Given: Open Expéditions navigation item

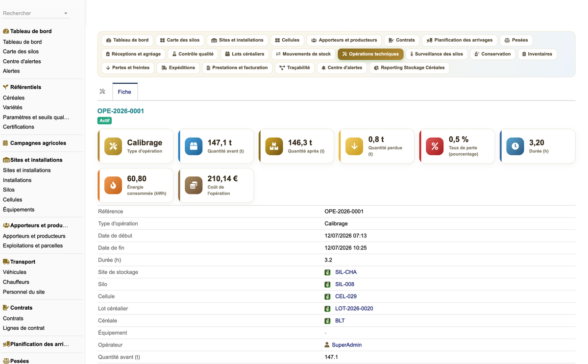Looking at the screenshot, I should pyautogui.click(x=178, y=68).
